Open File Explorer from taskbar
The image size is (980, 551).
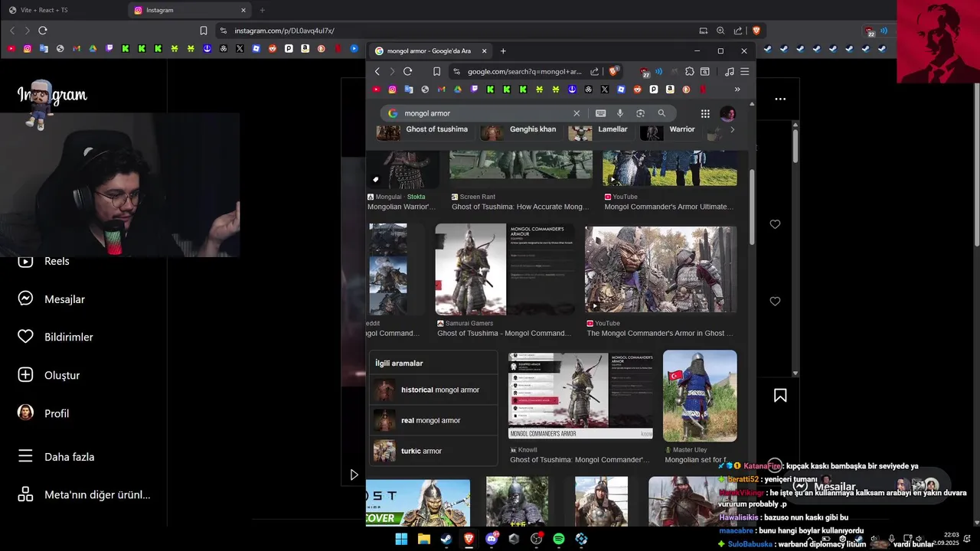[x=423, y=539]
